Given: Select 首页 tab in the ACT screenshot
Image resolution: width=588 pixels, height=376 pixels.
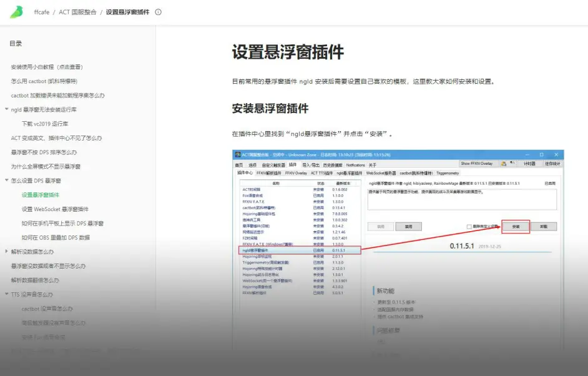Looking at the screenshot, I should [239, 165].
